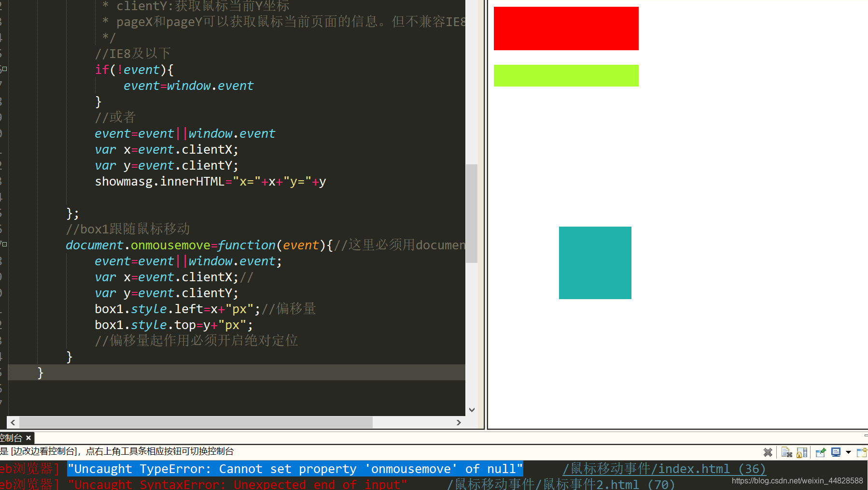The height and width of the screenshot is (490, 868).
Task: Click the editor vertical scrollbar thumb
Action: click(x=472, y=213)
